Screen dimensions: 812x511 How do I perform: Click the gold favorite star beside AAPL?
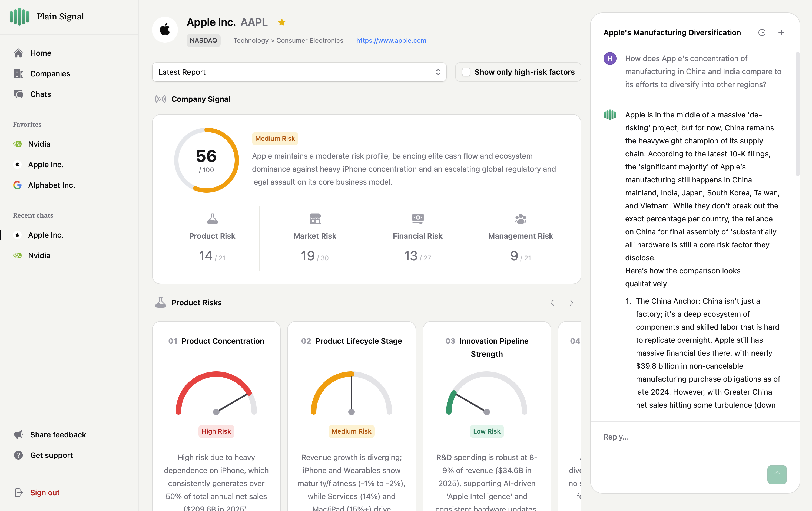[x=281, y=22]
